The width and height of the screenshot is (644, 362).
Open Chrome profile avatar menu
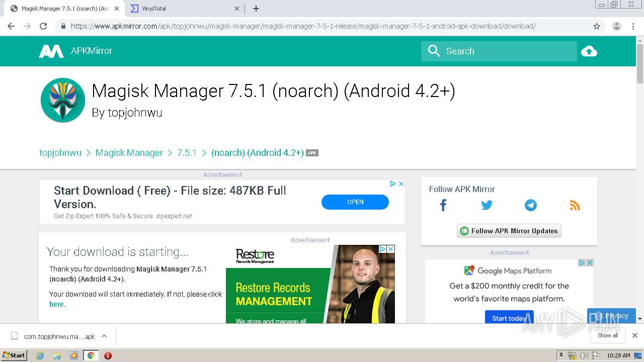(x=616, y=26)
